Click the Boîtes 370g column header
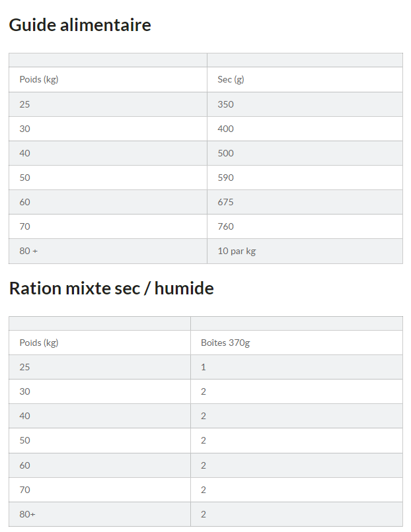Screen dimensions: 411x532 [225, 343]
